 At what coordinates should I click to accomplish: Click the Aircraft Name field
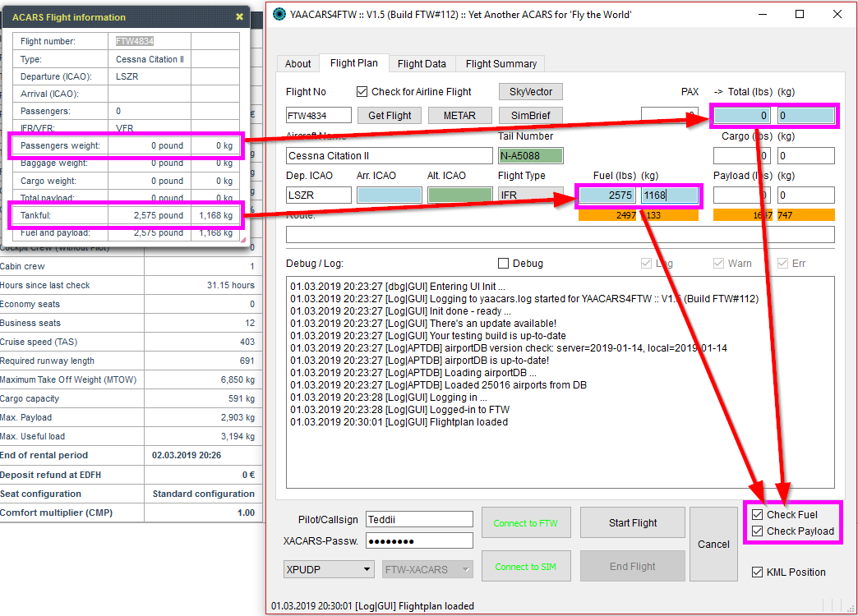click(389, 156)
